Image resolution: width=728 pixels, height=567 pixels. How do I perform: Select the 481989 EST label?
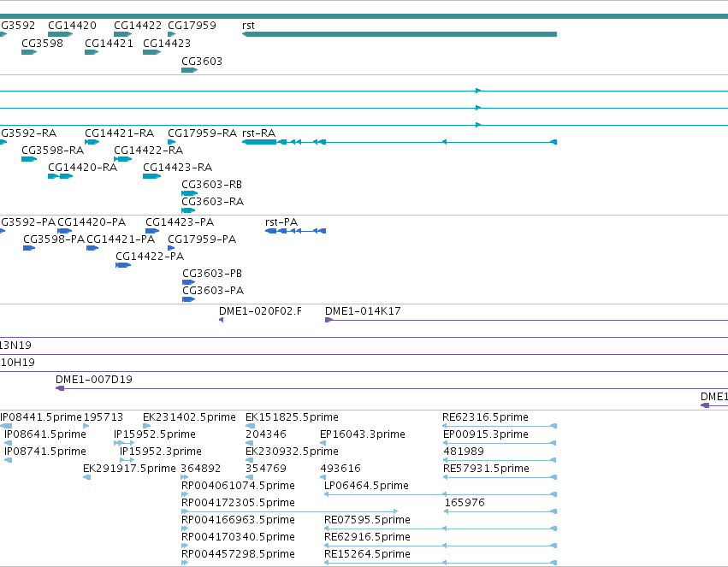click(464, 452)
